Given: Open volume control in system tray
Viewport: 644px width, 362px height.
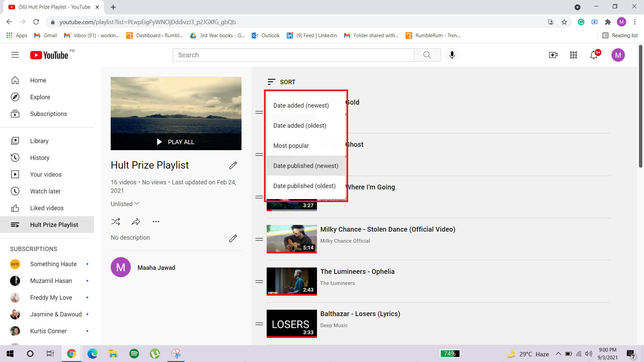Looking at the screenshot, I should pos(588,354).
